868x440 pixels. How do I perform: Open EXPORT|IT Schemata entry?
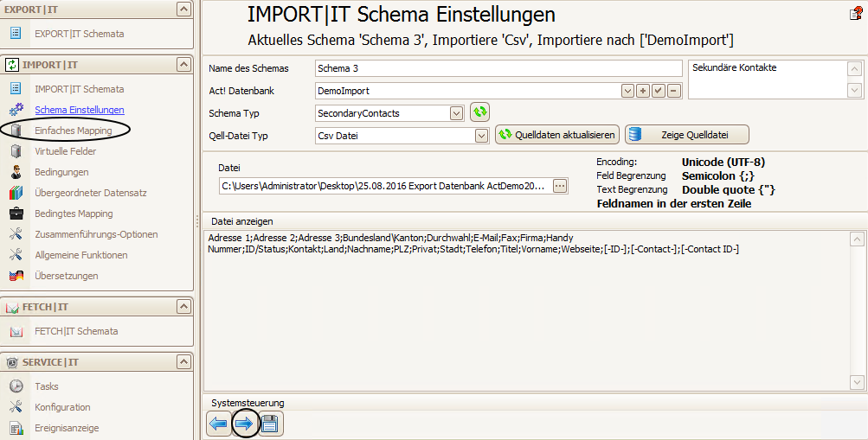(79, 33)
